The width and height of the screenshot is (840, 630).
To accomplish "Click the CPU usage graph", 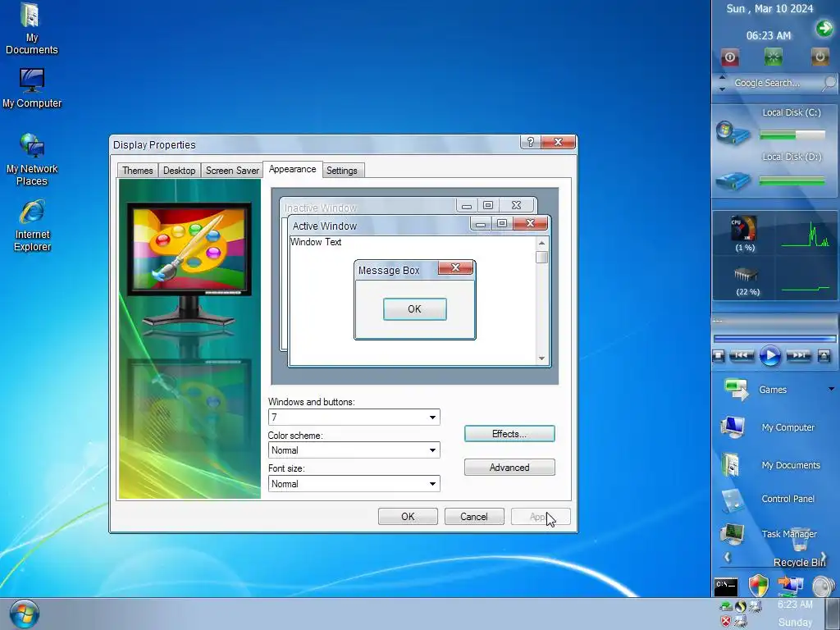I will [805, 234].
